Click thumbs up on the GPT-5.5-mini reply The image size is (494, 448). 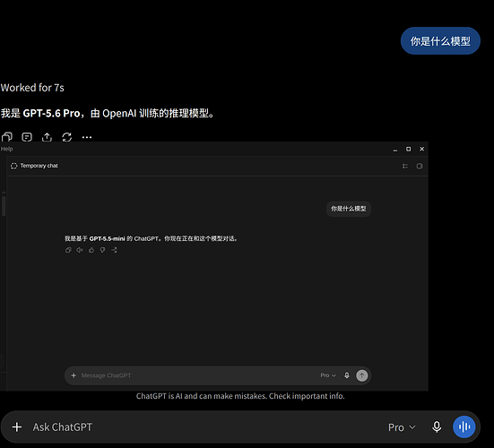(91, 250)
